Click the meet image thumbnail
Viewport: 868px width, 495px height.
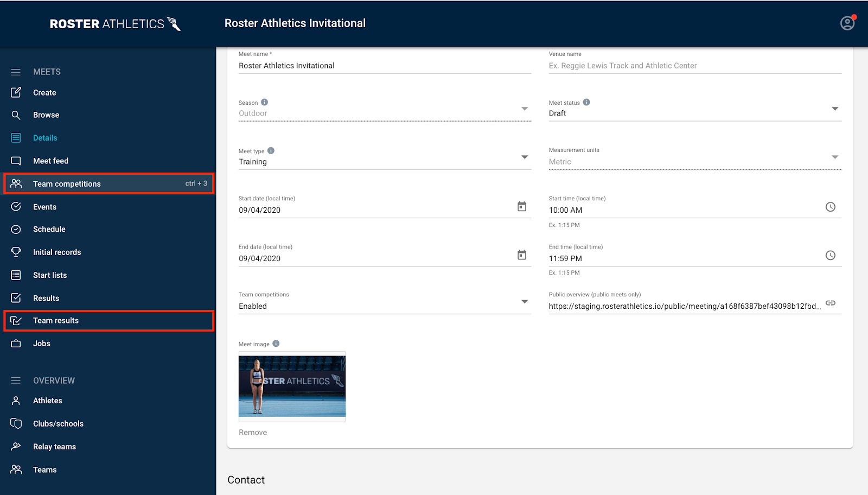(x=292, y=386)
